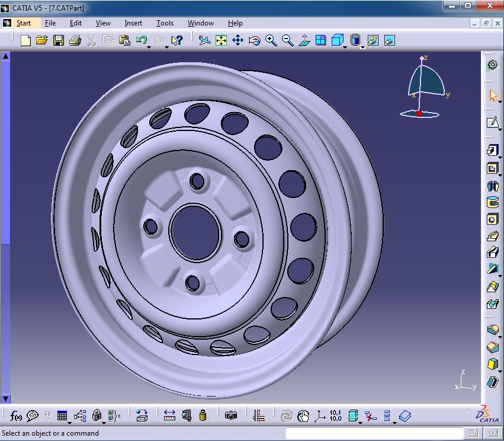
Task: Select the Measure Between tool
Action: tap(168, 415)
